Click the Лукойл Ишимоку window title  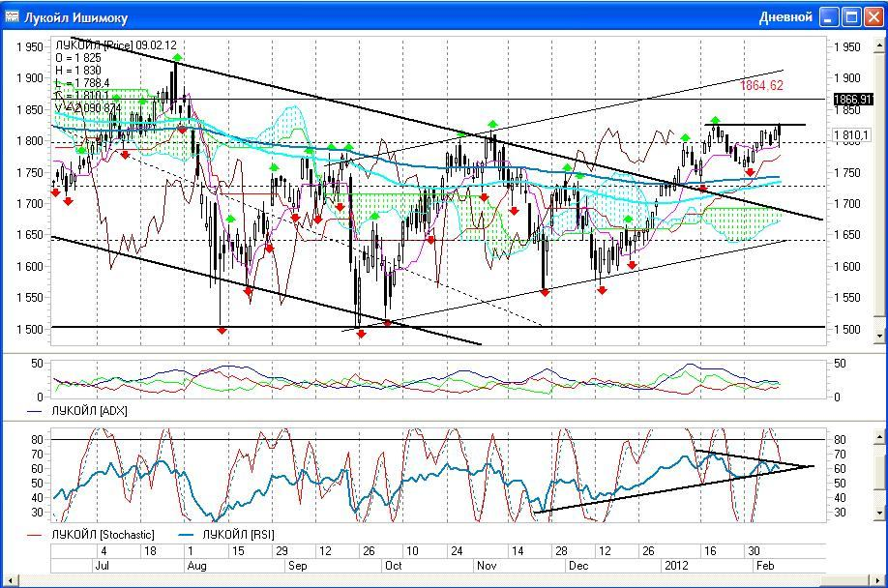75,18
